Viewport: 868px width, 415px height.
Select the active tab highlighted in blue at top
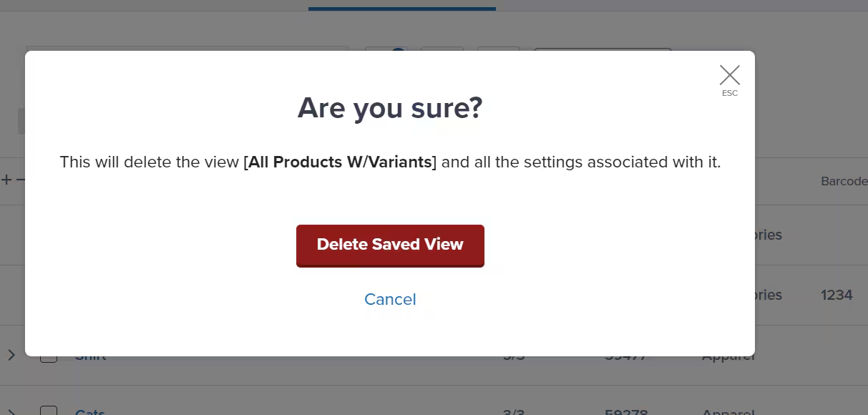click(x=401, y=6)
